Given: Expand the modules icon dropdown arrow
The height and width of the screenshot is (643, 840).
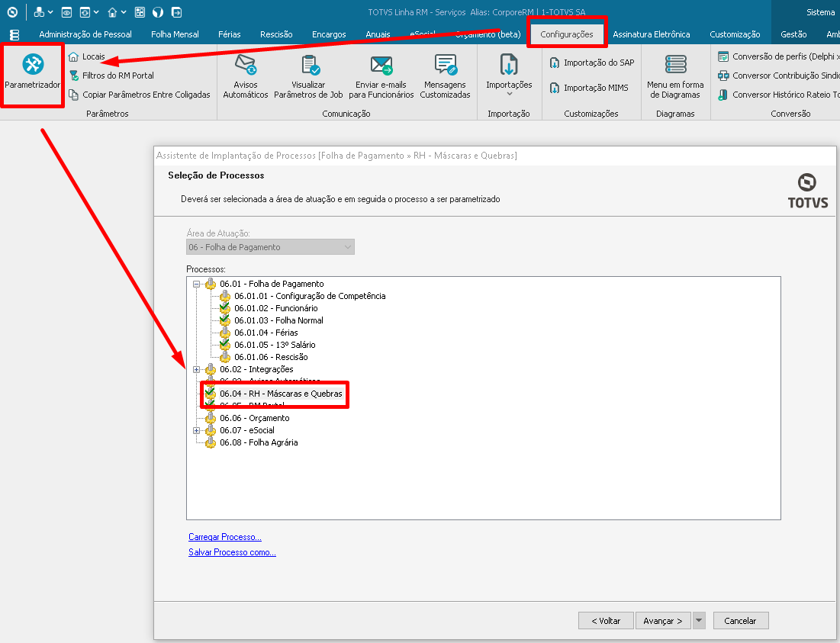Looking at the screenshot, I should click(50, 11).
